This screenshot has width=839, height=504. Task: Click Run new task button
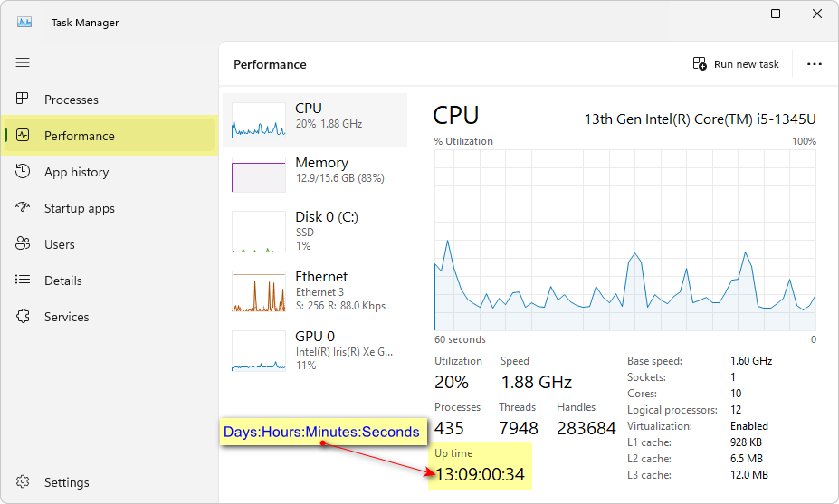click(736, 64)
